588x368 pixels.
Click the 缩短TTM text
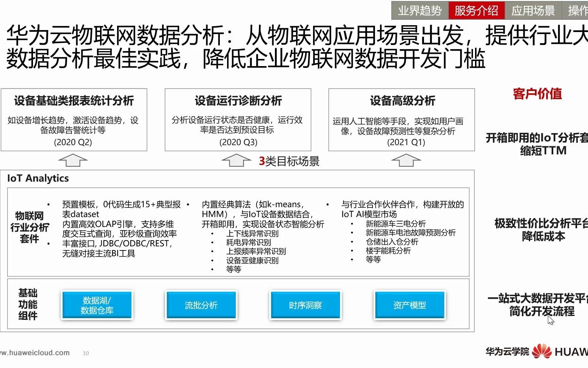pos(543,150)
